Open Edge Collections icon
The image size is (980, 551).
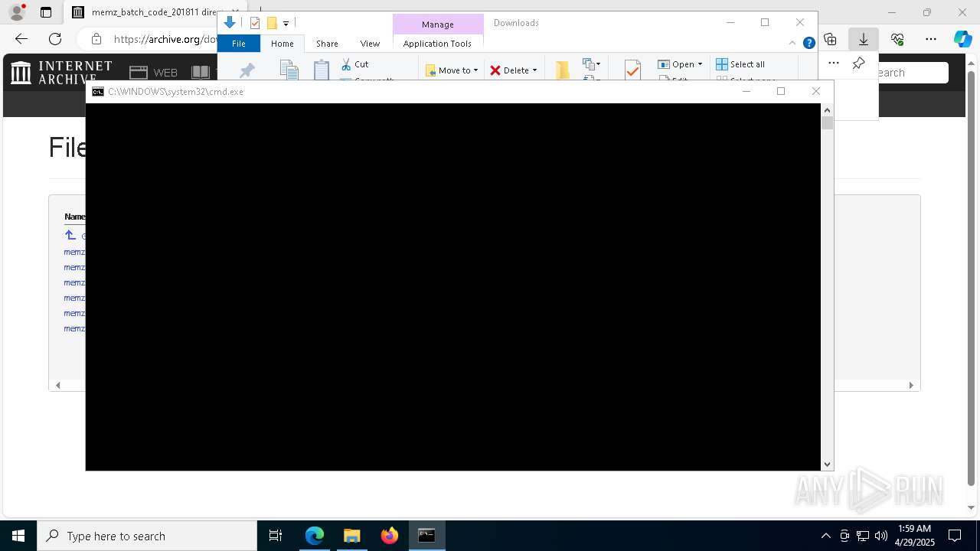tap(830, 39)
